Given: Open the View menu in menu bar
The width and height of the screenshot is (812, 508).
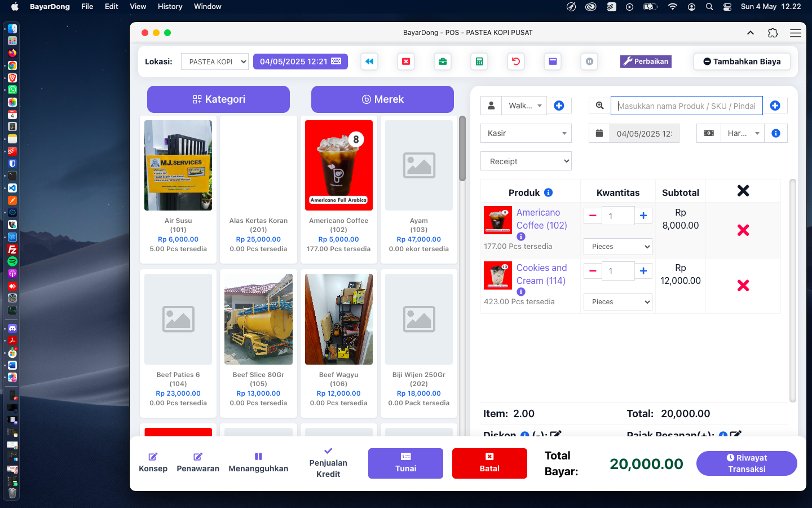Looking at the screenshot, I should tap(138, 7).
